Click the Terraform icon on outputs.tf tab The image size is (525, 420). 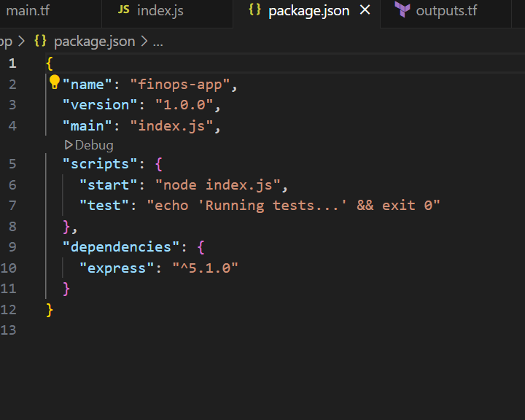pyautogui.click(x=402, y=10)
